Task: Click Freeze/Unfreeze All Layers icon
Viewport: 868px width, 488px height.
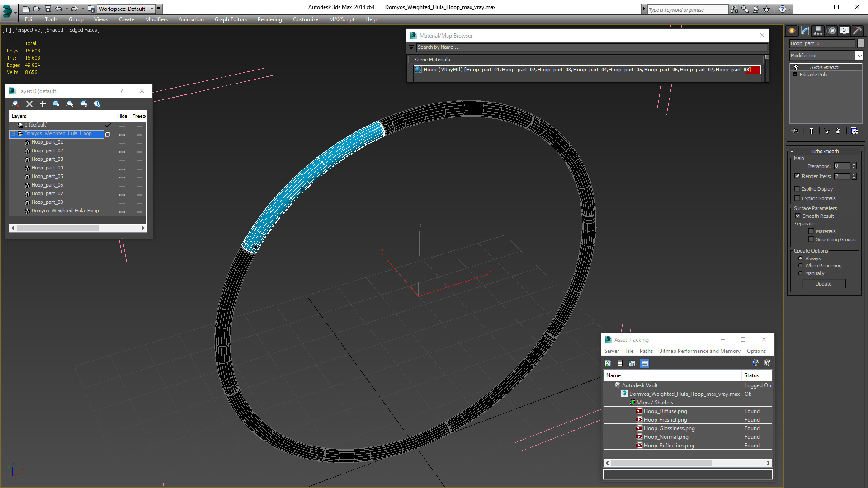Action: click(x=97, y=104)
